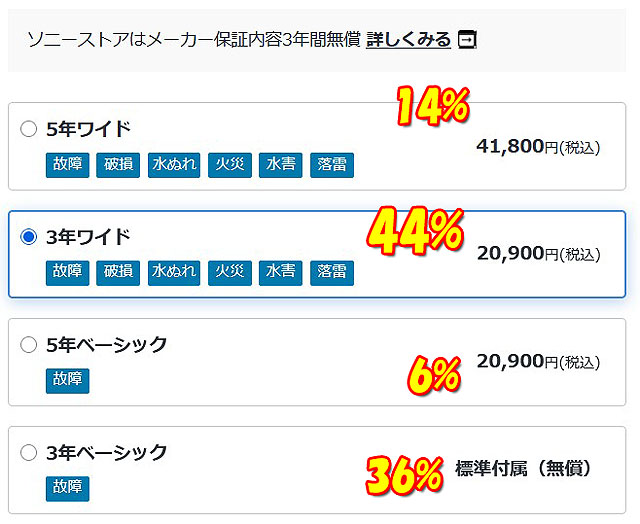Click the 落雷 tag under 5年ワイド
This screenshot has width=640, height=524.
pyautogui.click(x=331, y=164)
